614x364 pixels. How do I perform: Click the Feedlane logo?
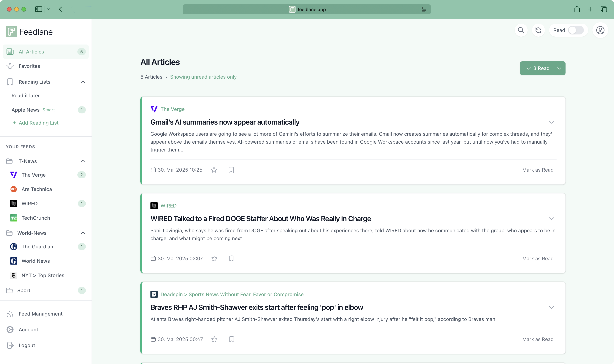[x=29, y=32]
